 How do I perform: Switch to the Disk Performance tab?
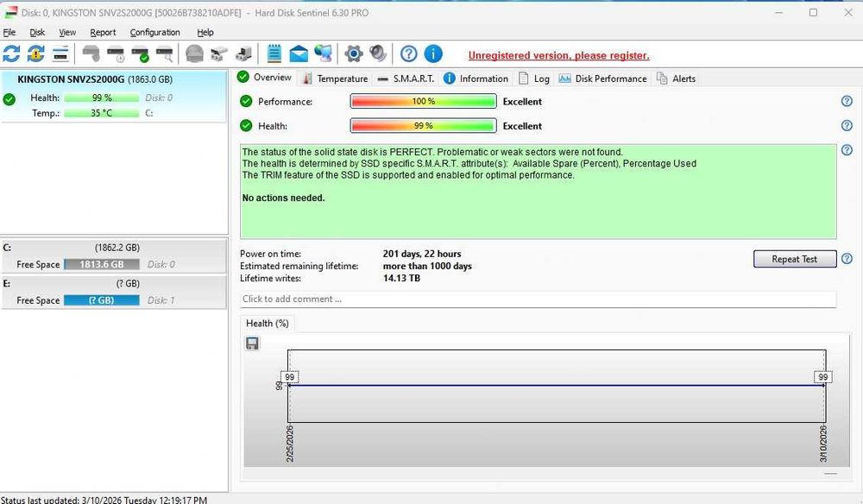(603, 79)
